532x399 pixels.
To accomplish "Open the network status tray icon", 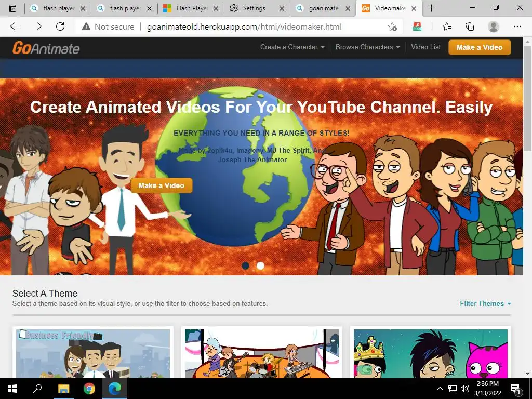I will tap(453, 389).
